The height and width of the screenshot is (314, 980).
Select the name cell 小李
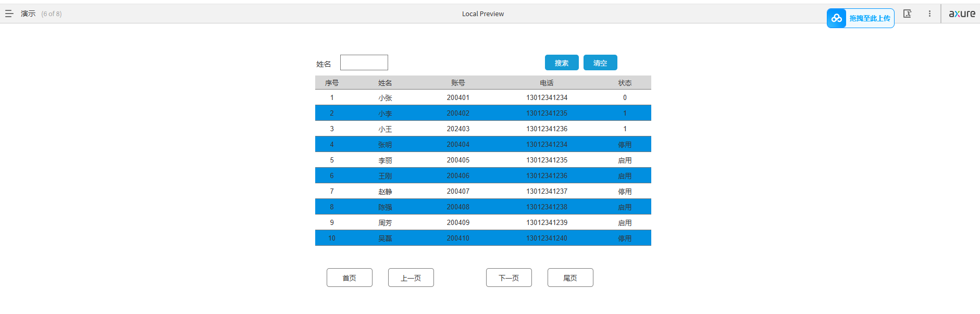click(385, 114)
